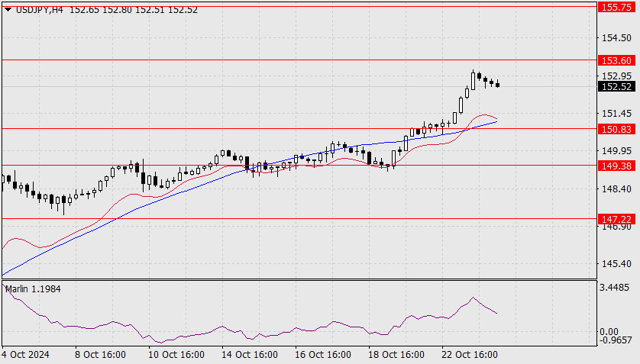Select the 14 Oct 16:00 time label
The height and width of the screenshot is (364, 640).
point(250,355)
